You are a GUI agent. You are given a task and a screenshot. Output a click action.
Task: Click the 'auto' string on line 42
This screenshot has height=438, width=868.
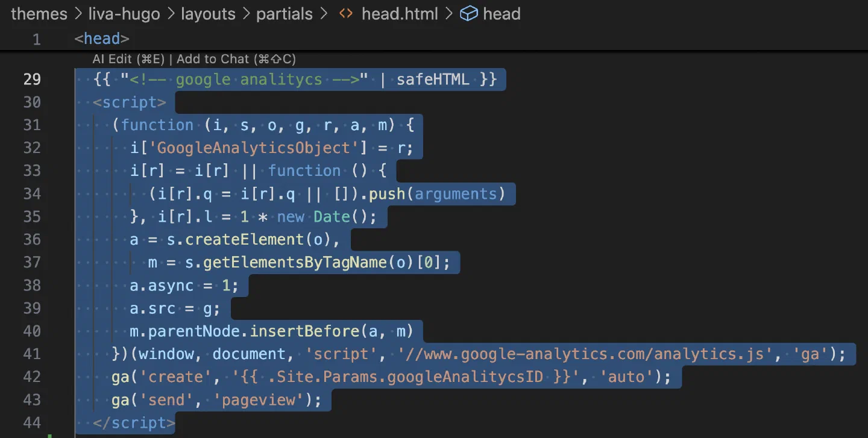pos(627,377)
